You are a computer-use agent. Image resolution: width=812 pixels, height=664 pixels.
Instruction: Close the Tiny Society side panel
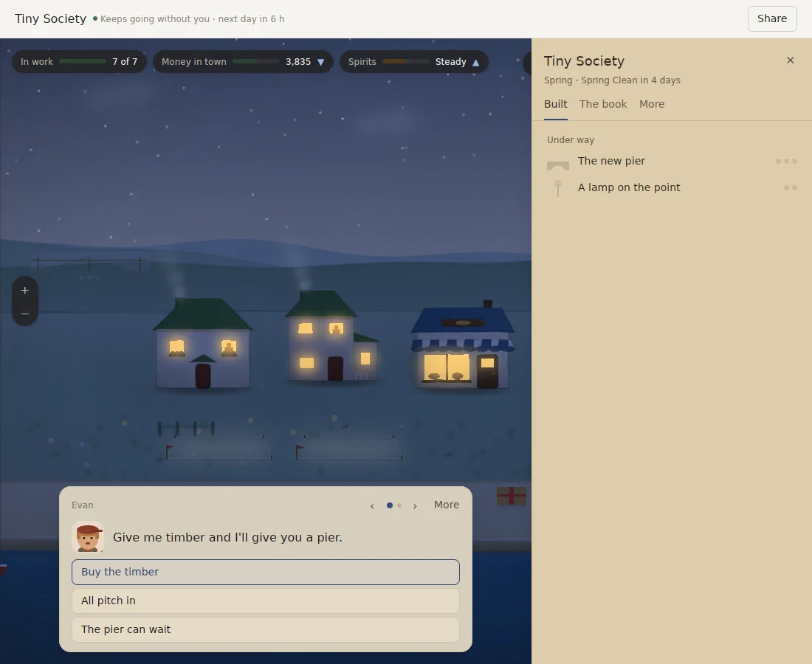(x=790, y=60)
